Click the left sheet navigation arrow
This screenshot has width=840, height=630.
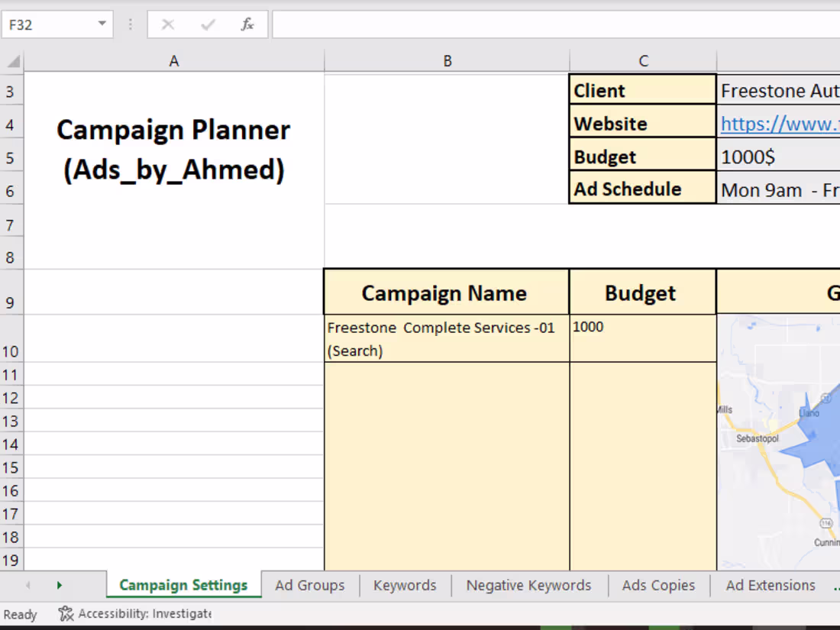coord(27,585)
